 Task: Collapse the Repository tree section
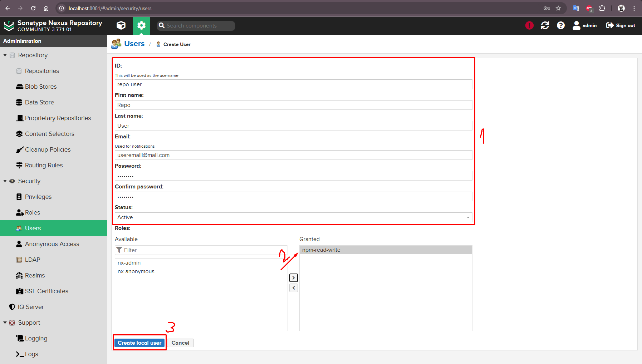[5, 55]
